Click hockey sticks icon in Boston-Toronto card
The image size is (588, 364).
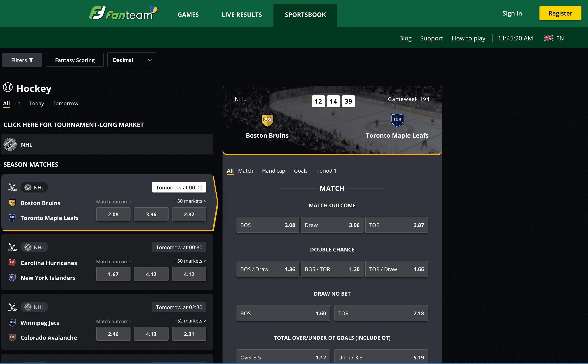tap(12, 187)
